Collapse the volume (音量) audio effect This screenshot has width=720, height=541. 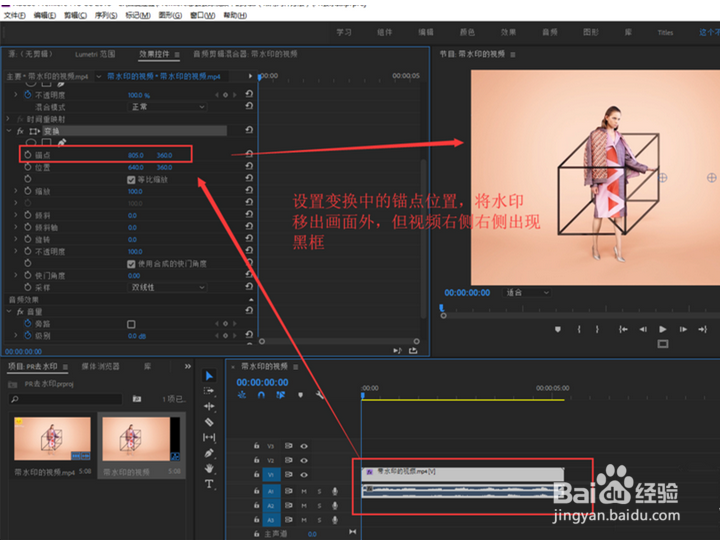click(x=9, y=311)
